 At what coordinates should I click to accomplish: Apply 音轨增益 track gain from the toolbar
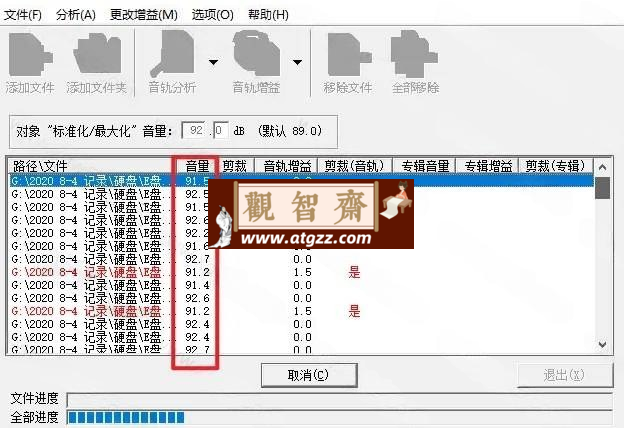[x=256, y=63]
